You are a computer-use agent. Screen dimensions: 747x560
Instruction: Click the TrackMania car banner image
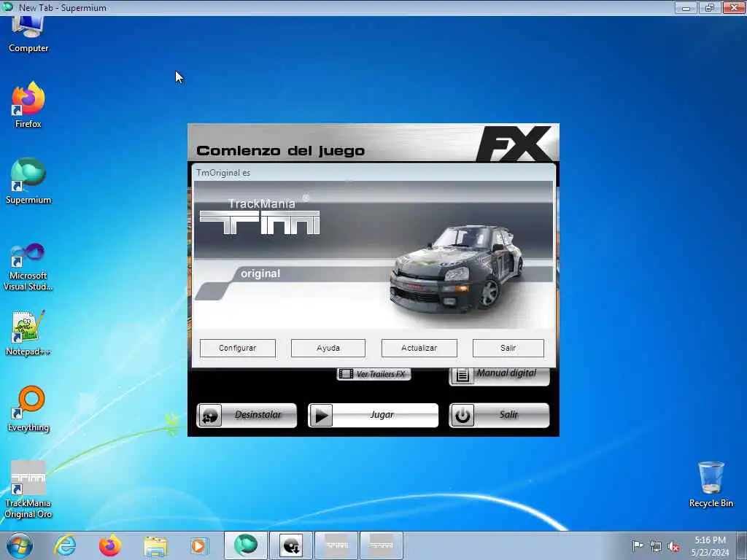pos(373,254)
